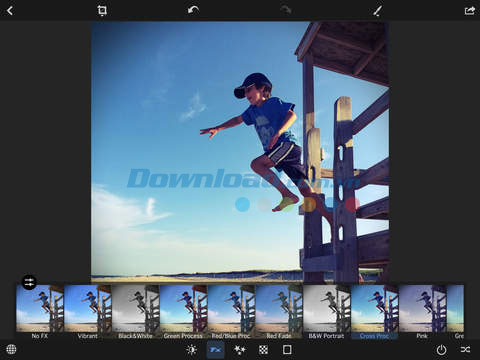Screen dimensions: 480x360
Task: Apply the Pink filter
Action: pos(422,312)
